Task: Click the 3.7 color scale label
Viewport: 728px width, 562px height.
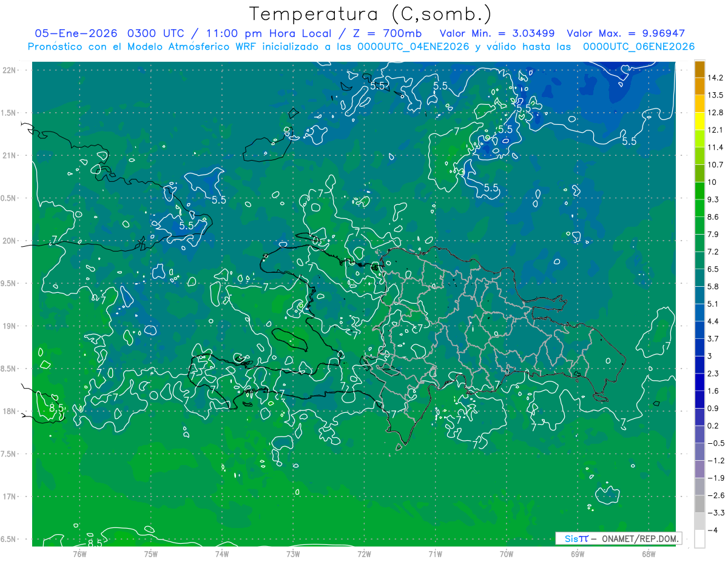Action: 715,339
